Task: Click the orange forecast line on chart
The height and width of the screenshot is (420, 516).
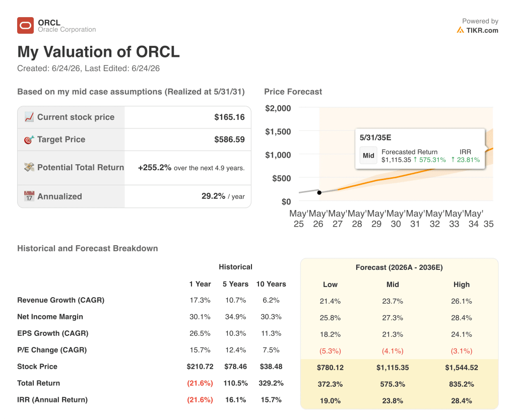Action: [395, 178]
